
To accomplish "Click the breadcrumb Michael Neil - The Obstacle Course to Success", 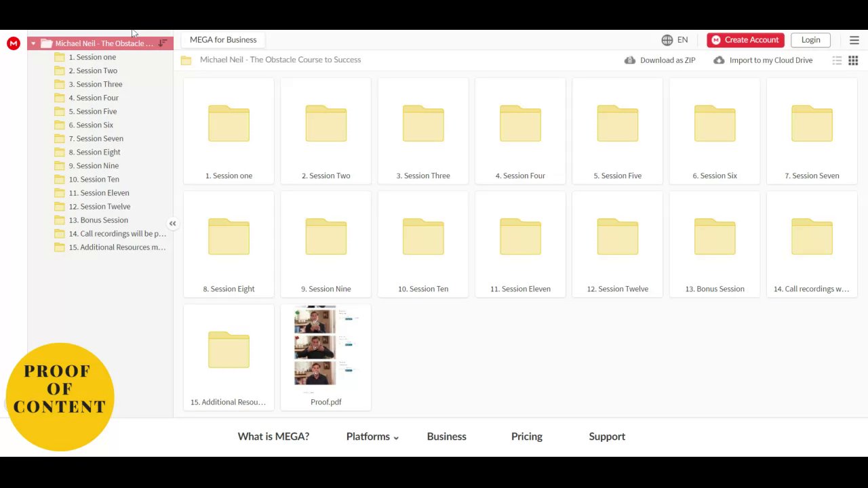I will 280,60.
